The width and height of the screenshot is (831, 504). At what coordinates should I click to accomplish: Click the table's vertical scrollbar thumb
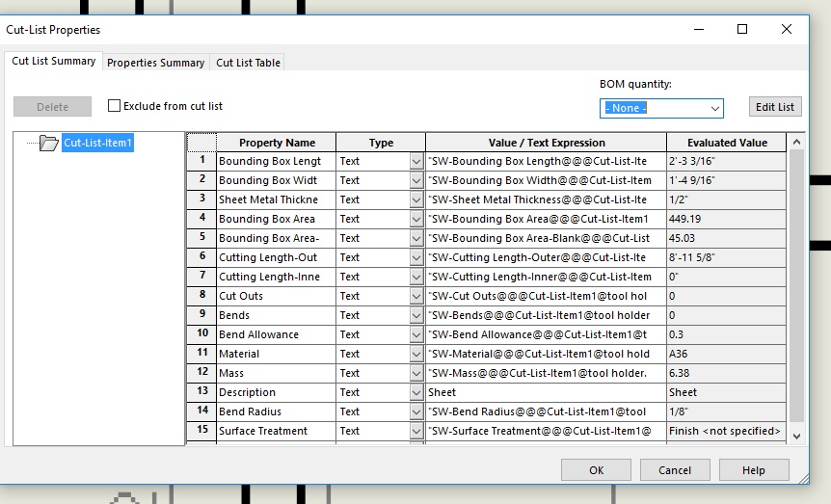click(x=796, y=286)
